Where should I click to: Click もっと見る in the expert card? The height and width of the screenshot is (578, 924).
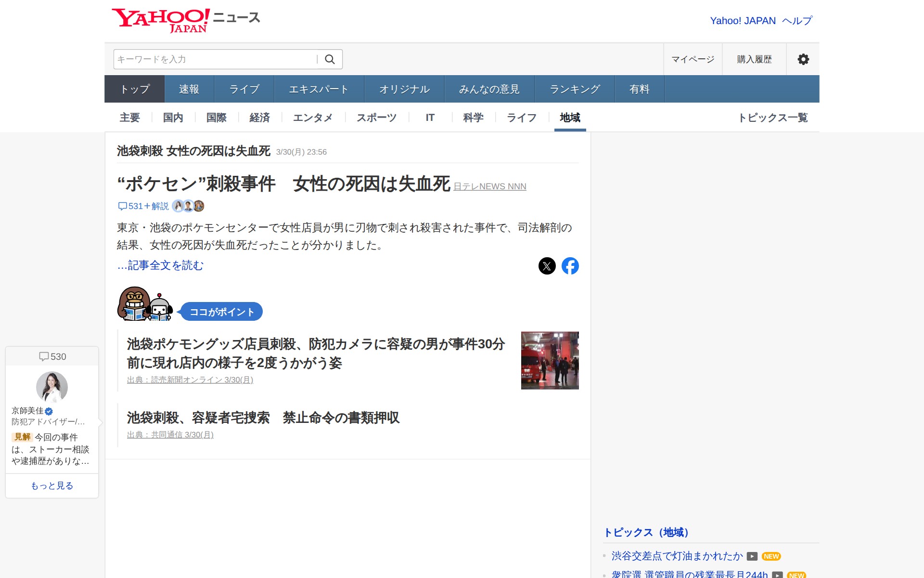pos(51,486)
